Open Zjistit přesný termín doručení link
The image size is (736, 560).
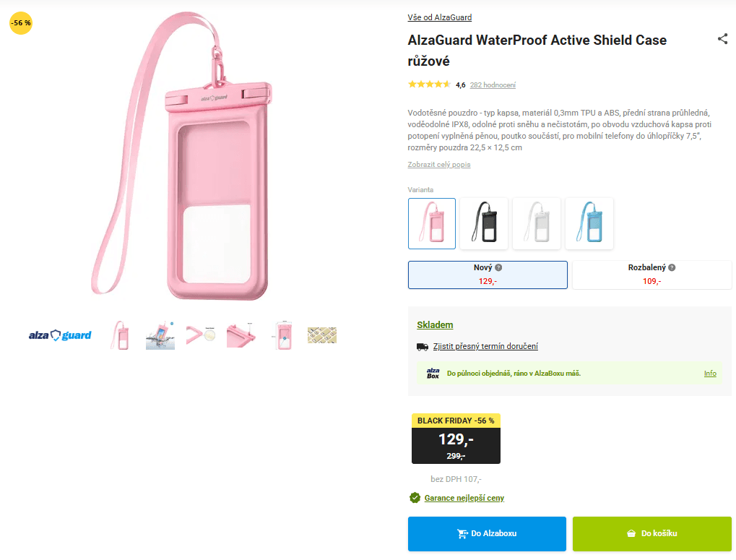pos(485,347)
